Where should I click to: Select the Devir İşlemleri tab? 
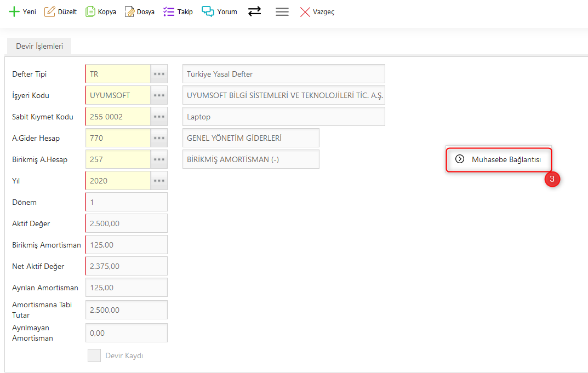click(x=39, y=46)
